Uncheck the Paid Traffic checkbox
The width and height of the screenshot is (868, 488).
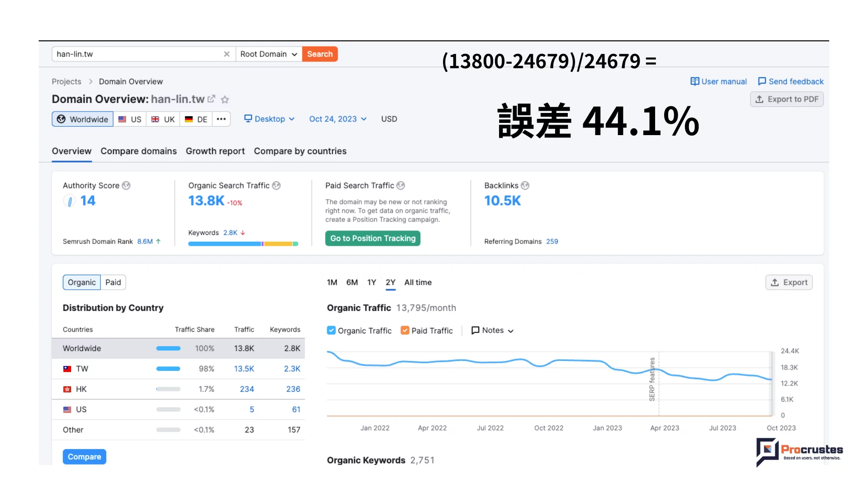tap(405, 330)
